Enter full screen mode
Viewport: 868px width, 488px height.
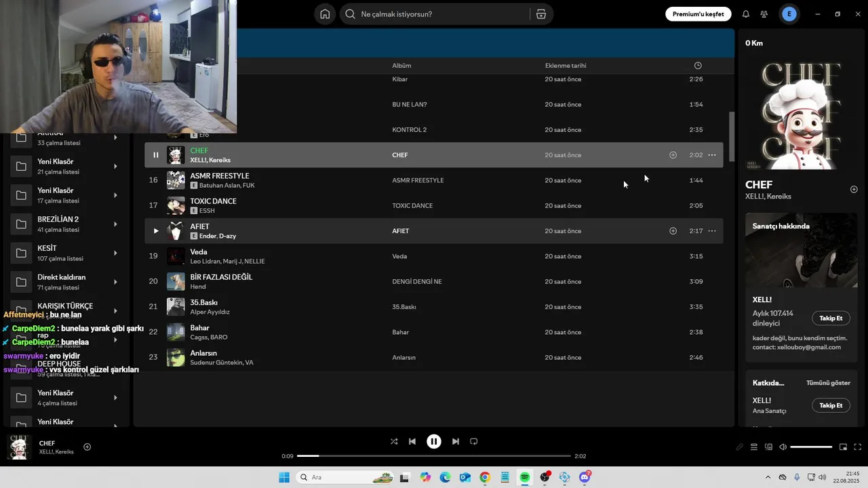857,447
